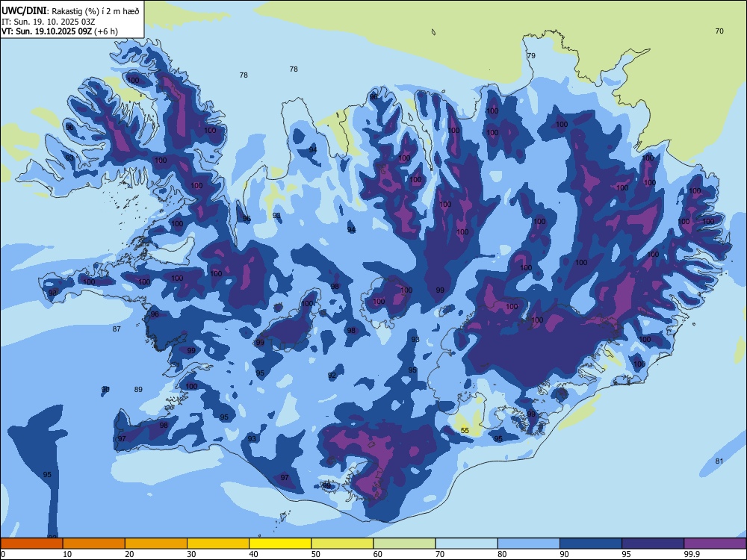Select the 90–95 dark blue legend swatch
The image size is (747, 560).
pyautogui.click(x=591, y=544)
